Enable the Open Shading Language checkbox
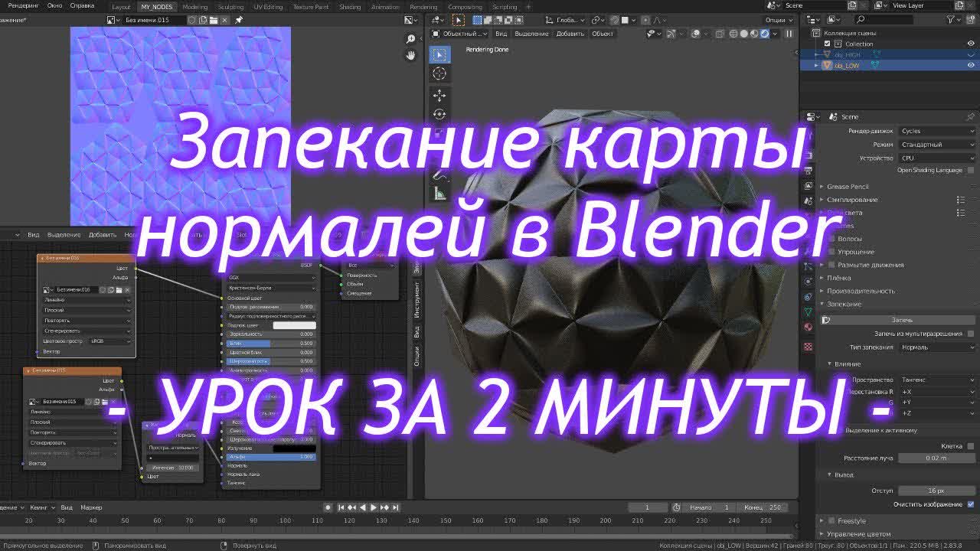This screenshot has height=551, width=980. point(971,170)
